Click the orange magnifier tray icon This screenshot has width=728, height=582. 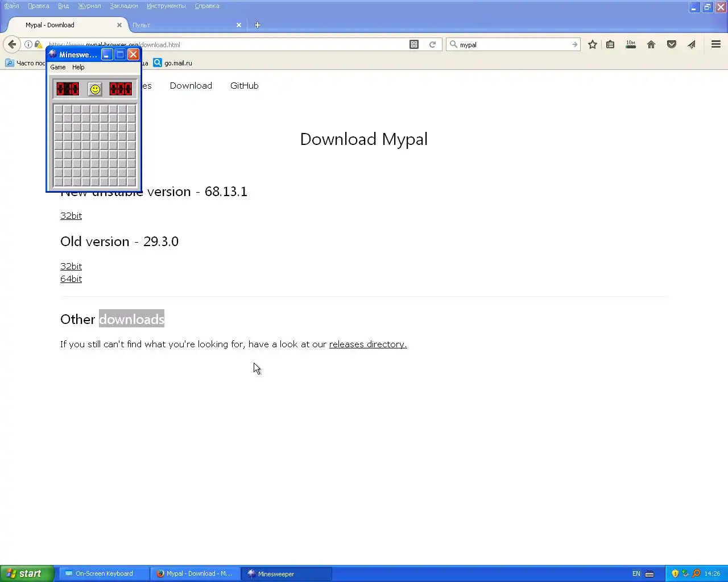click(696, 573)
